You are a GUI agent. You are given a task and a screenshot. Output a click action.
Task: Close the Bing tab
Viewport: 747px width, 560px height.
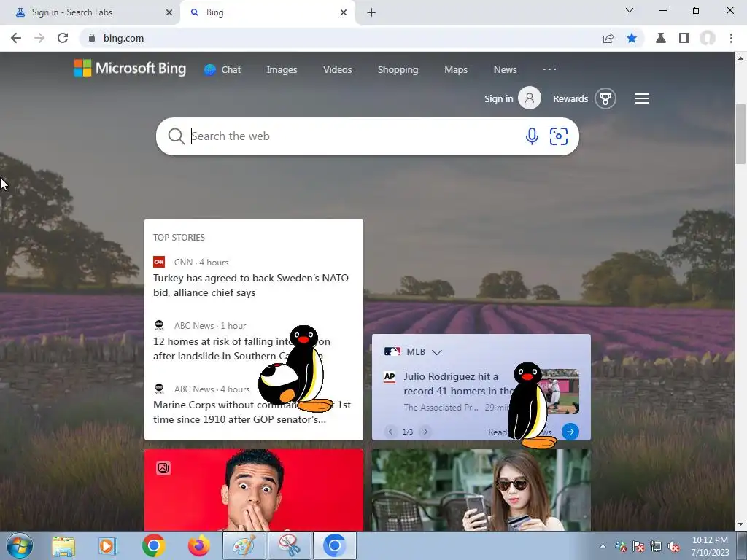pyautogui.click(x=344, y=12)
